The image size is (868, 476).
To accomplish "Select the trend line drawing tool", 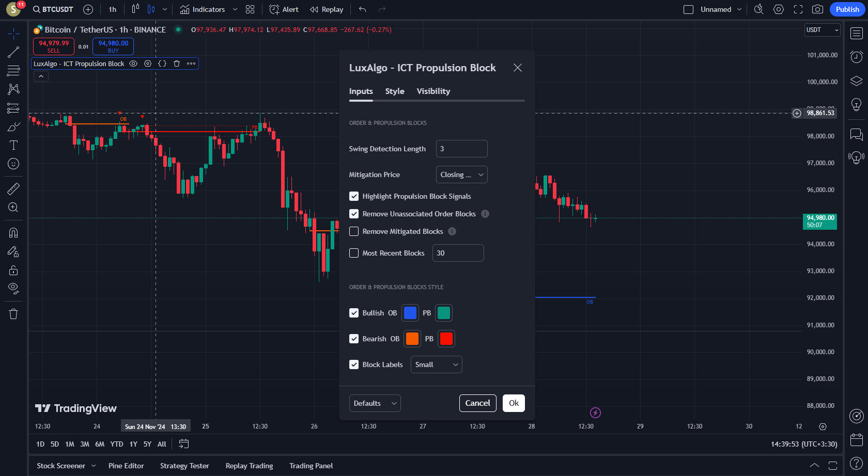I will tap(13, 52).
